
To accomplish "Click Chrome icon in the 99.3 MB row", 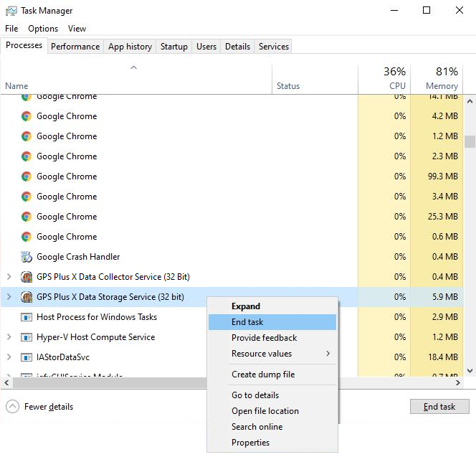I will [x=27, y=176].
